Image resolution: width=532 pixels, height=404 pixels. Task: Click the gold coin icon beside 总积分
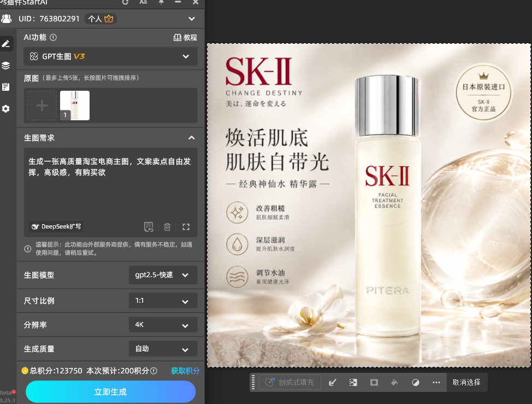pyautogui.click(x=25, y=371)
